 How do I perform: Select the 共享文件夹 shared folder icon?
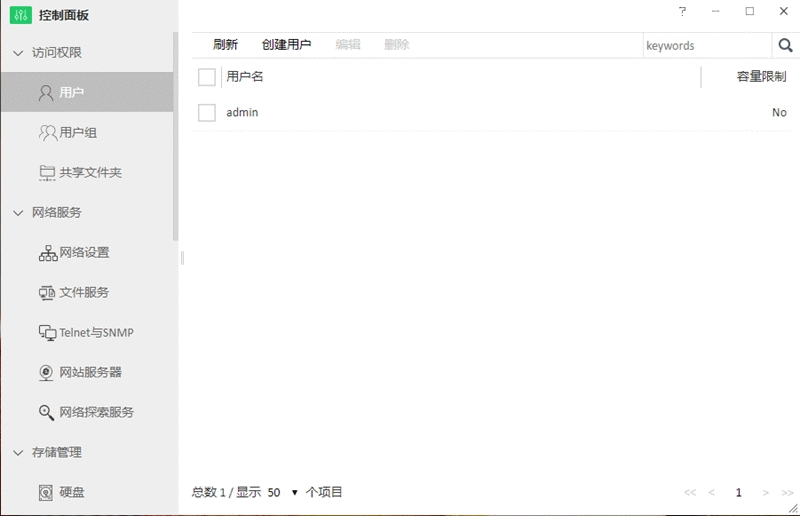click(x=47, y=172)
